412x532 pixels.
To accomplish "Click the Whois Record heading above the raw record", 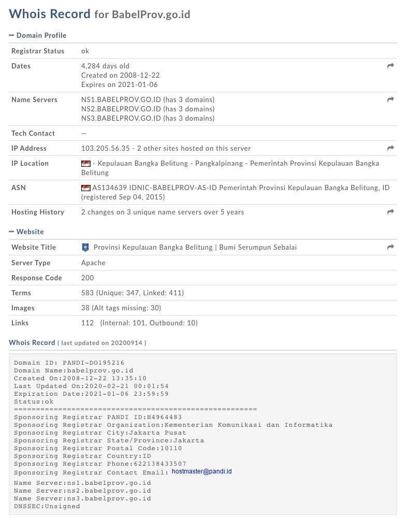I will (x=32, y=342).
